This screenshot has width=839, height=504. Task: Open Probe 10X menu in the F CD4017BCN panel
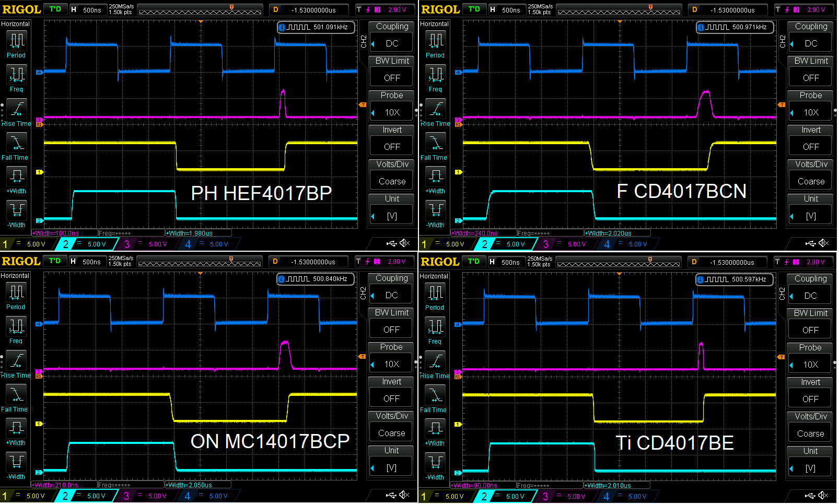pyautogui.click(x=811, y=106)
